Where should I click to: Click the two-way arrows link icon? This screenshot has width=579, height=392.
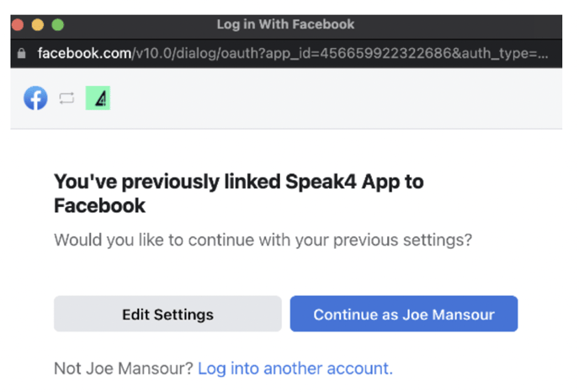(x=66, y=99)
